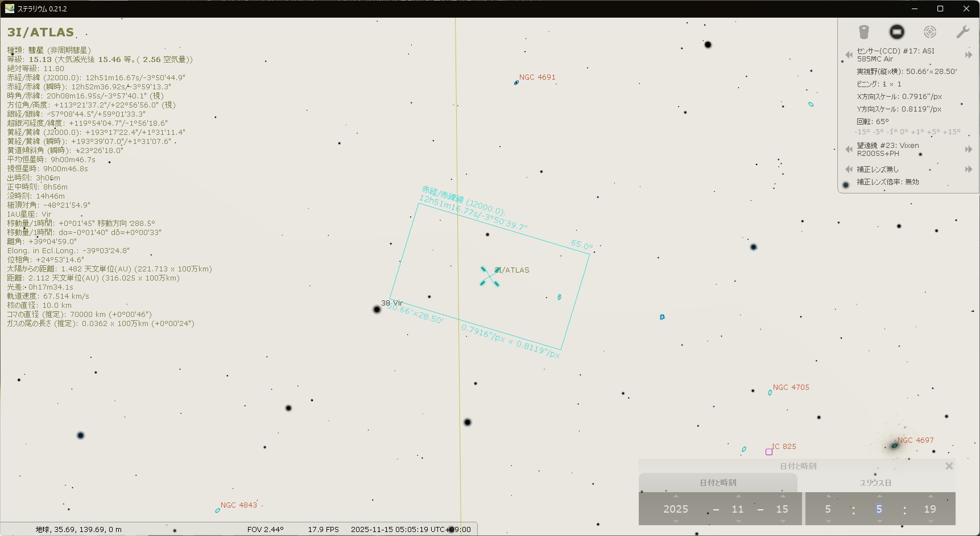Increase the year 2025 with up arrow

[x=676, y=496]
